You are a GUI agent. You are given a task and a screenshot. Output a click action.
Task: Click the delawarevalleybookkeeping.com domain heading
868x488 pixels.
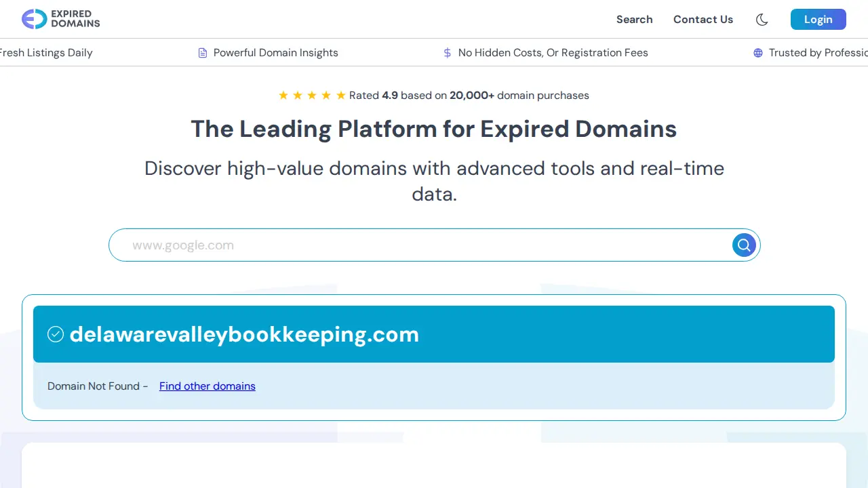(244, 334)
